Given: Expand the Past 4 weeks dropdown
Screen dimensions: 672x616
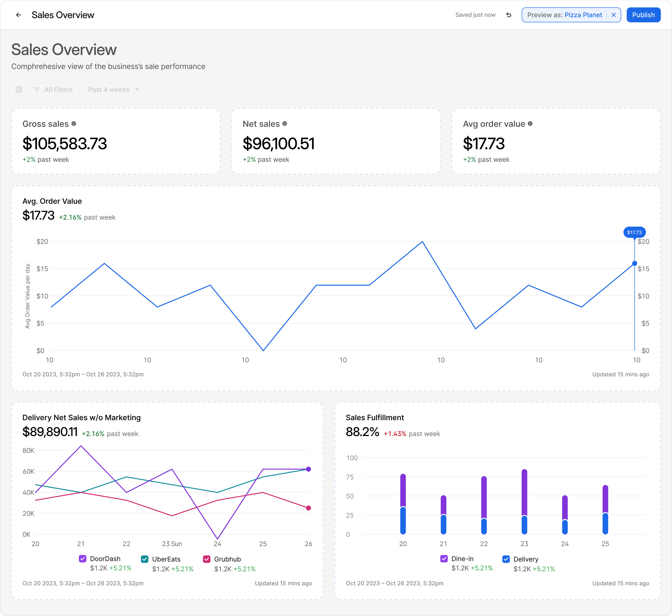Looking at the screenshot, I should 113,90.
